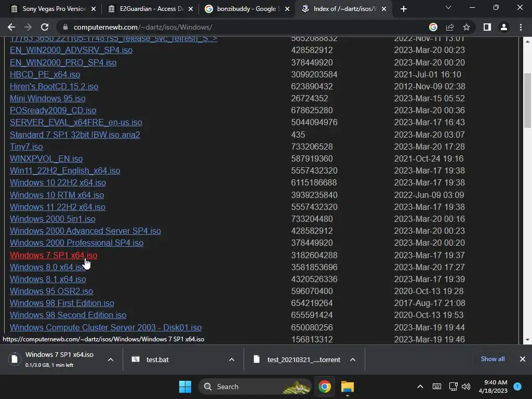Screen dimensions: 532x399
Task: Open the tab search dropdown
Action: click(x=448, y=7)
